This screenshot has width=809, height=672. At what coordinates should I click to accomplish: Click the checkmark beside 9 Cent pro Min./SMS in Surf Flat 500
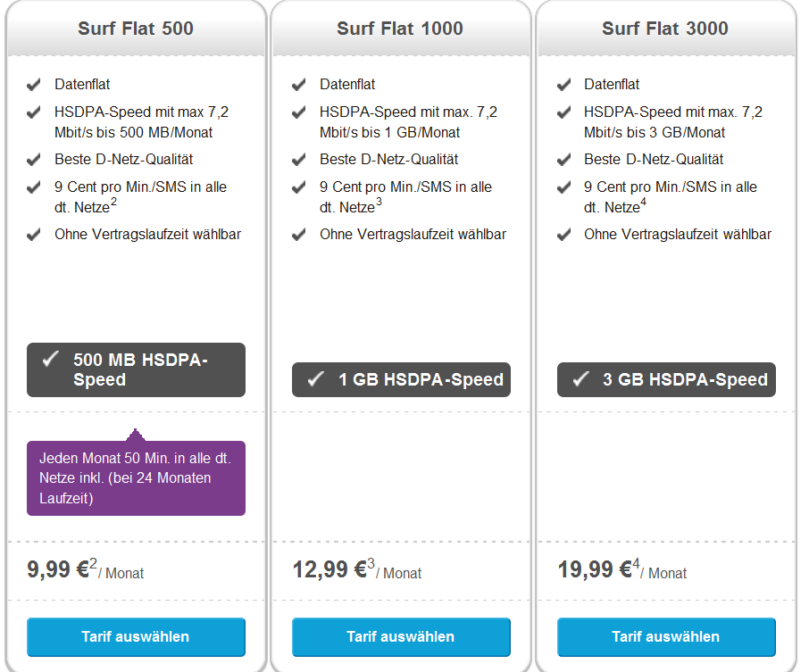click(34, 188)
